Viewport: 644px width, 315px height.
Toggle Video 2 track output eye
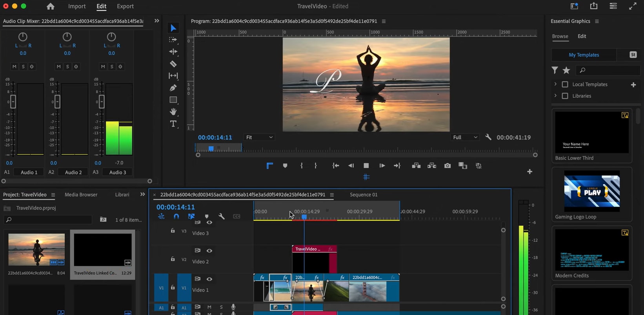click(209, 251)
